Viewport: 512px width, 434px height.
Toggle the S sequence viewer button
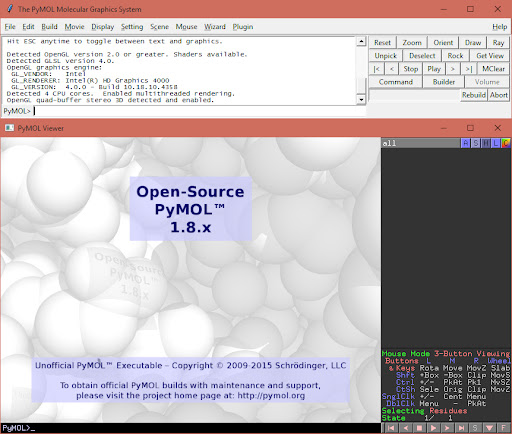coord(475,428)
